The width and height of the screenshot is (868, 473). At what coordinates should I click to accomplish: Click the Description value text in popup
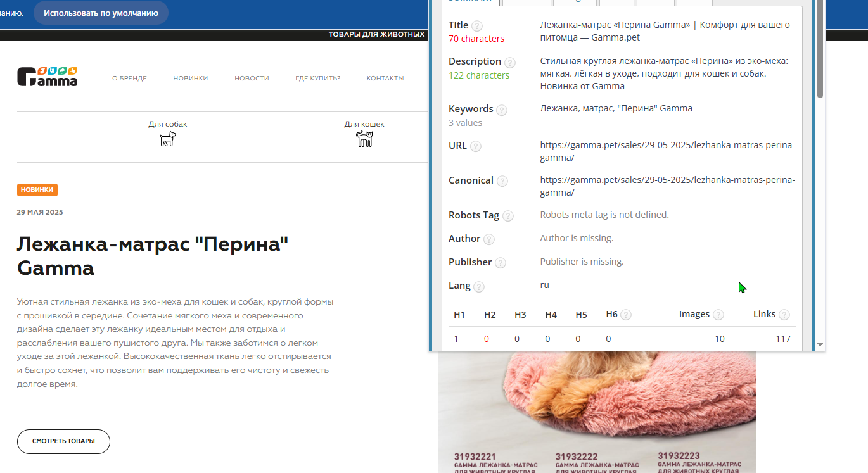[664, 73]
